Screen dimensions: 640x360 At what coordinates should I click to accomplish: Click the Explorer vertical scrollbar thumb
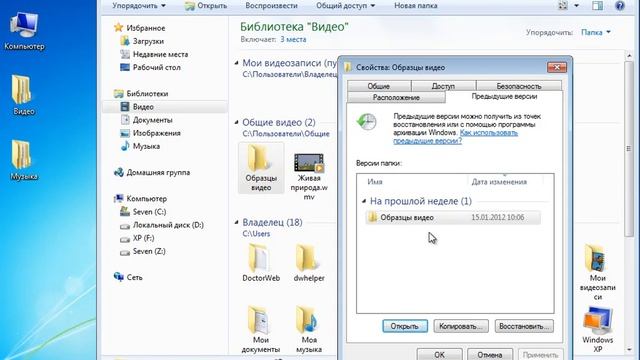[x=629, y=149]
